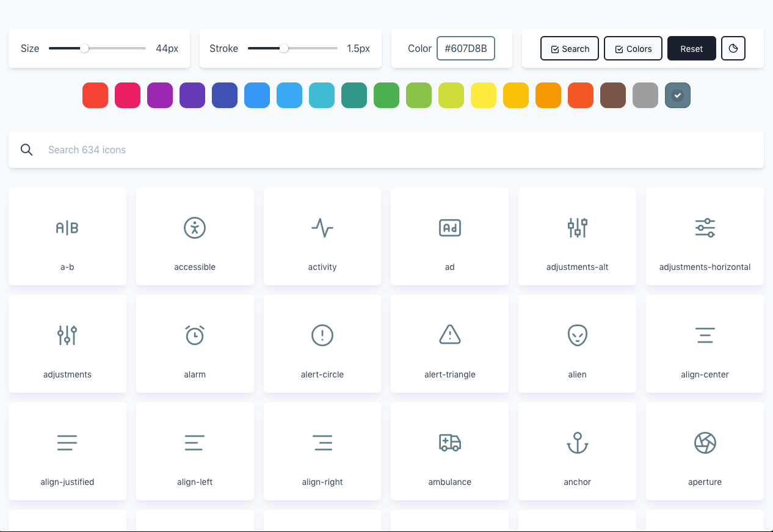Select the anchor icon

tap(577, 443)
